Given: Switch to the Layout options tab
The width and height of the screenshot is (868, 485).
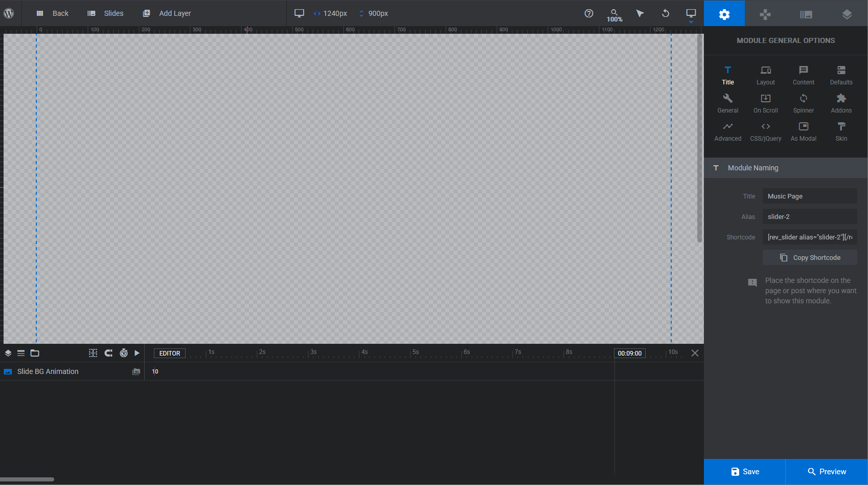Looking at the screenshot, I should click(x=765, y=75).
